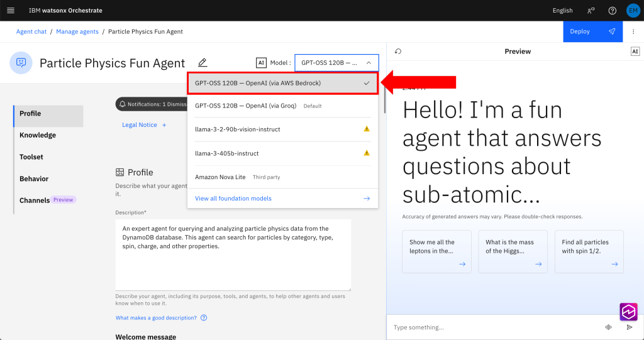Deploy the agent
This screenshot has height=340, width=644.
592,31
